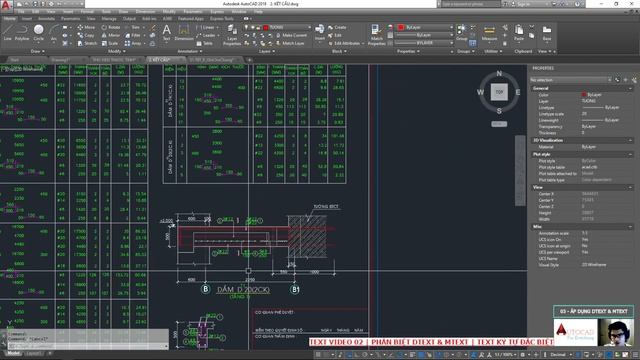The width and height of the screenshot is (640, 360).
Task: Choose the Rotate command
Action: click(111, 27)
